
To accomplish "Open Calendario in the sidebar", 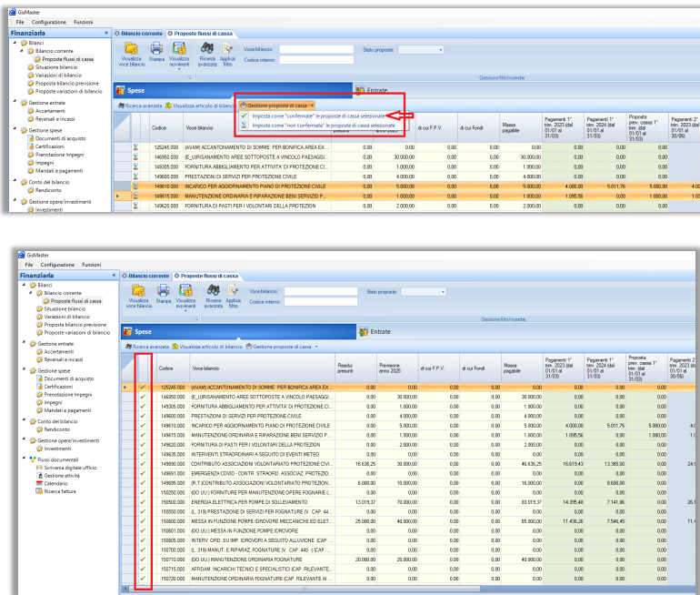I will (x=56, y=483).
